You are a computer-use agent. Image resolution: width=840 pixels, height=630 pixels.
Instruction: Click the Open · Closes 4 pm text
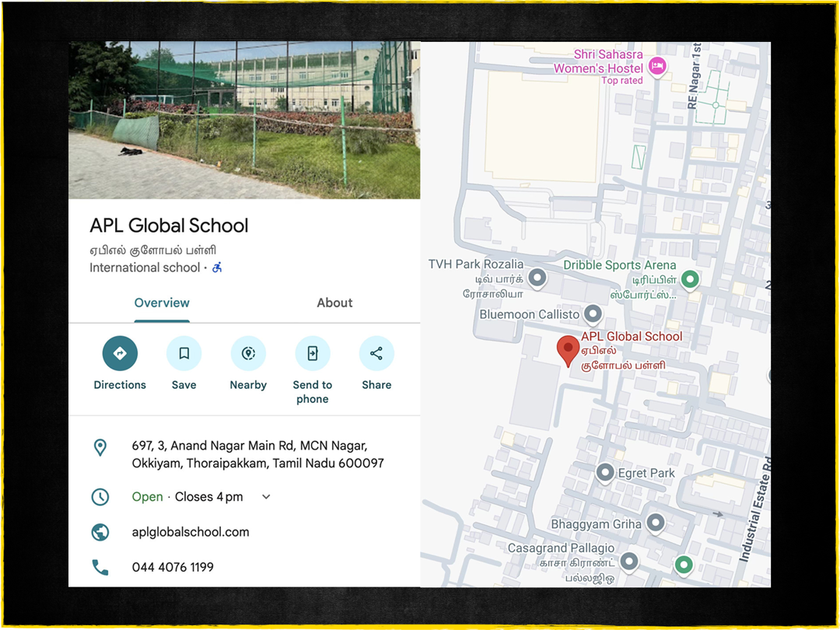point(187,497)
